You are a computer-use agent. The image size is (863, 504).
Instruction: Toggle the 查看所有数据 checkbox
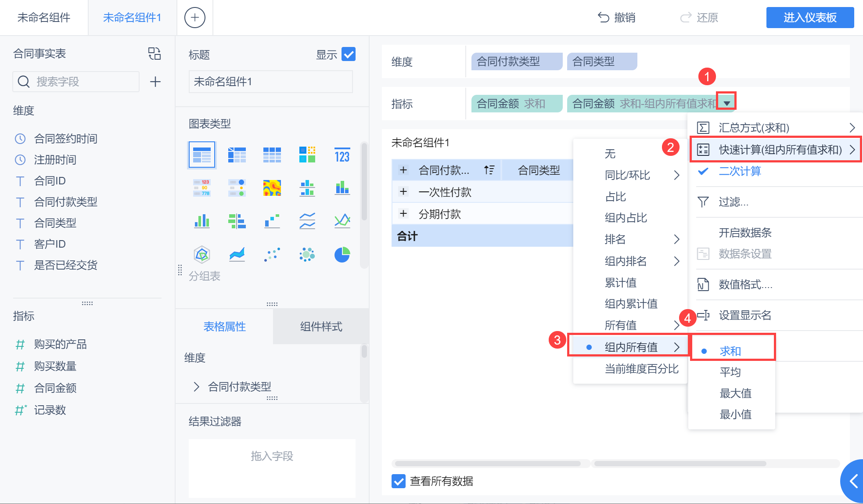(399, 481)
